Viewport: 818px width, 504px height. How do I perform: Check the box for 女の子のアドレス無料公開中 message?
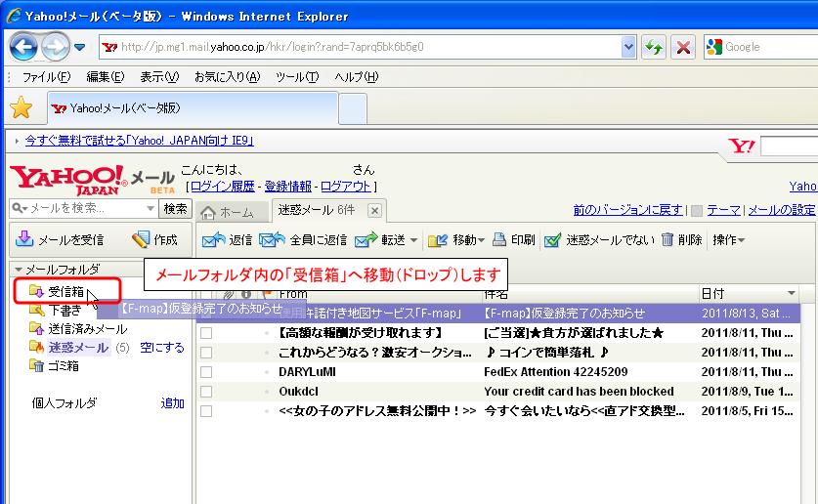[x=206, y=411]
